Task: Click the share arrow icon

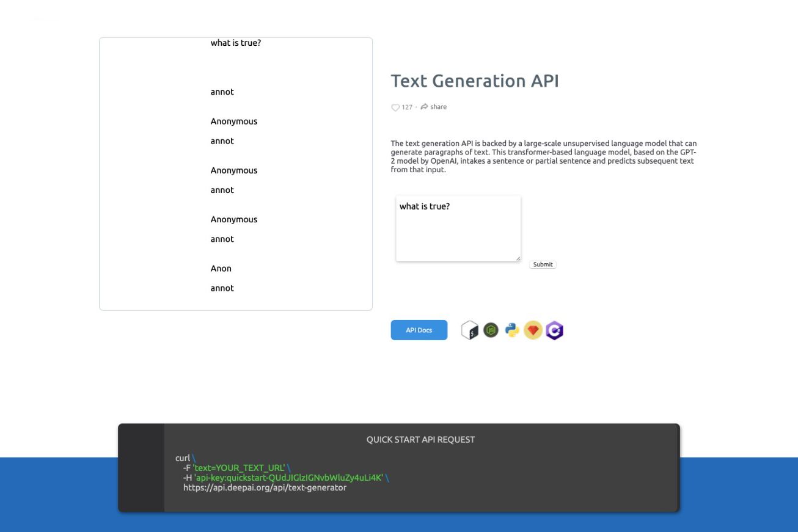Action: coord(424,107)
